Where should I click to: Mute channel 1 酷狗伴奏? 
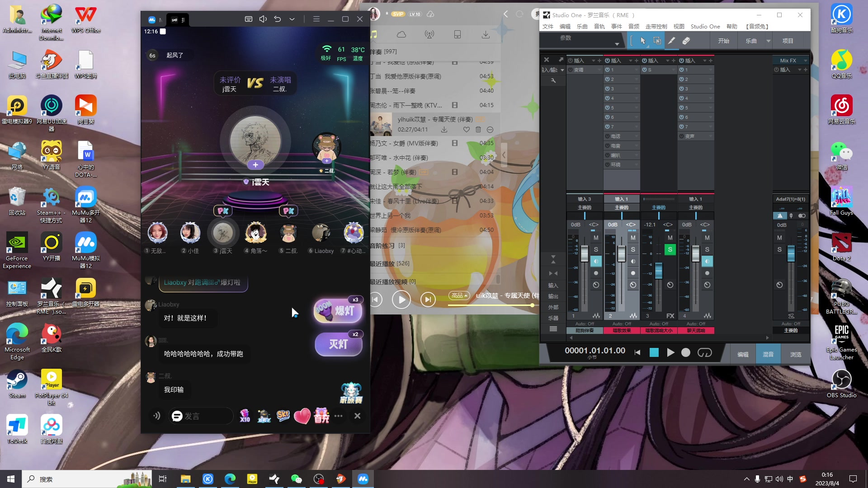pyautogui.click(x=596, y=238)
